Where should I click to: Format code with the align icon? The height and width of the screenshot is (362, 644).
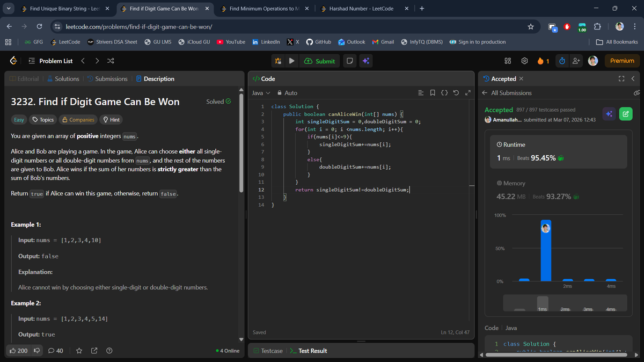point(422,93)
